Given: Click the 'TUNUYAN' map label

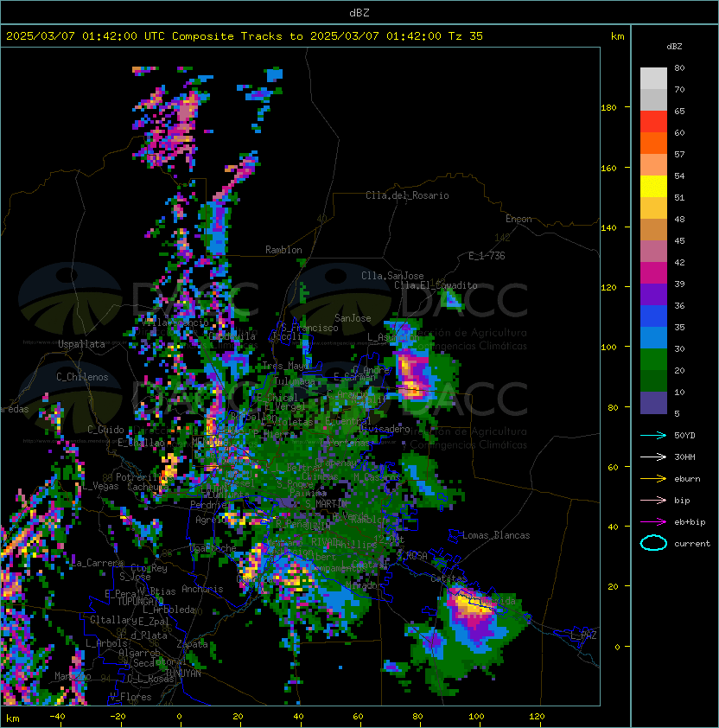Looking at the screenshot, I should coord(183,674).
